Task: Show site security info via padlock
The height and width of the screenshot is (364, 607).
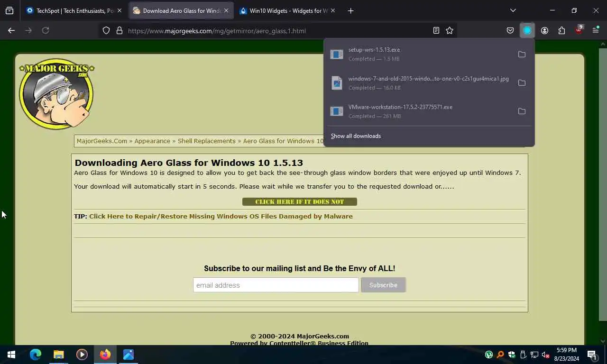Action: point(119,30)
